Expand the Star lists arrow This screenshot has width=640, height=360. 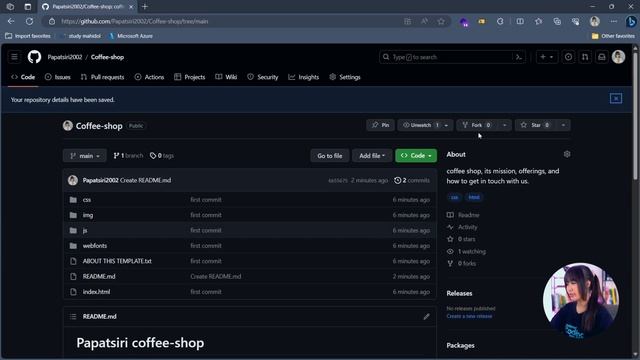[x=563, y=125]
